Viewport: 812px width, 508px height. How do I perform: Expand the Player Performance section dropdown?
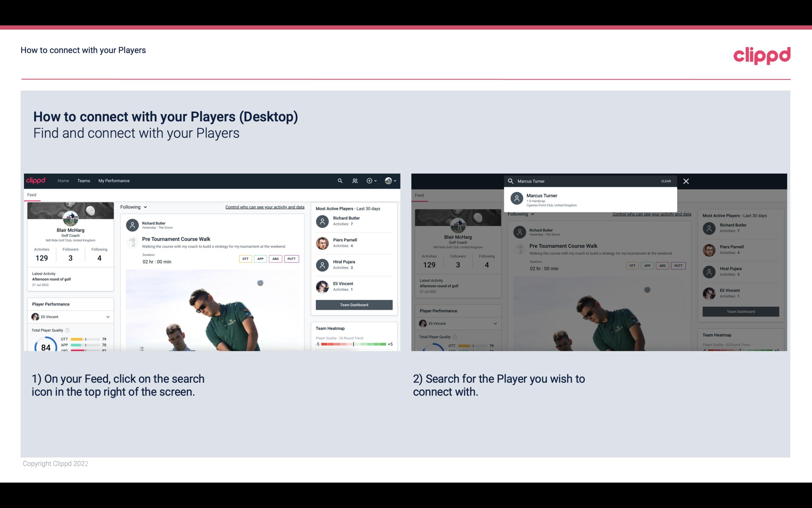click(108, 317)
